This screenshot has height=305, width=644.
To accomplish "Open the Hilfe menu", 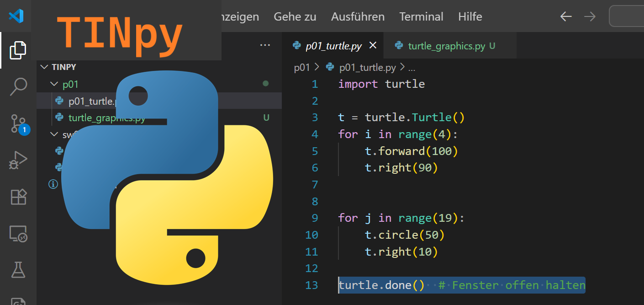I will (470, 17).
